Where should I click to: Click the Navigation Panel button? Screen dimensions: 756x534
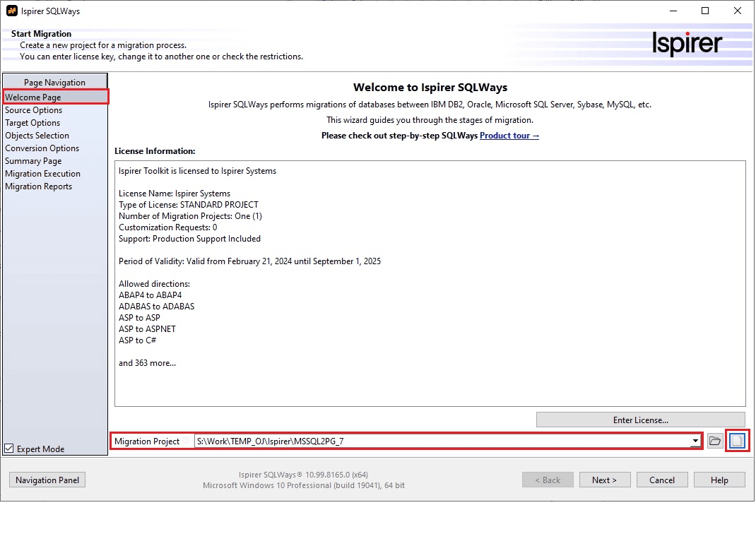[47, 480]
